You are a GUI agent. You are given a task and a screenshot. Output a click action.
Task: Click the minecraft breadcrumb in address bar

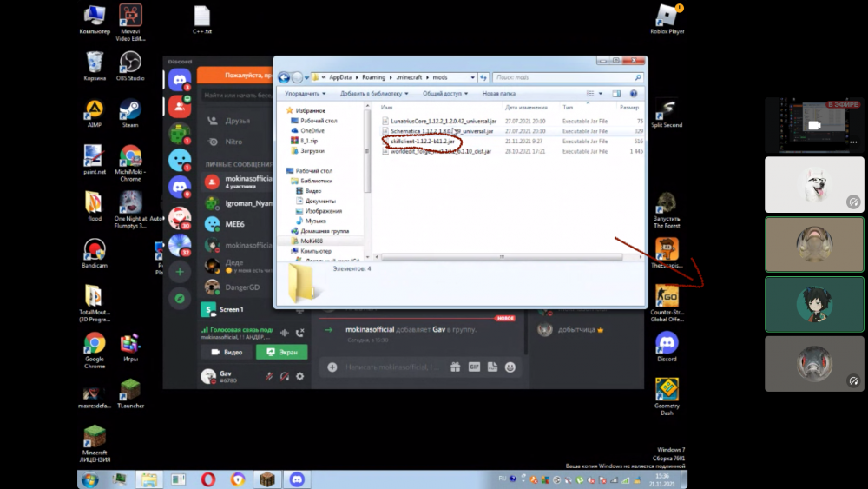tap(409, 77)
